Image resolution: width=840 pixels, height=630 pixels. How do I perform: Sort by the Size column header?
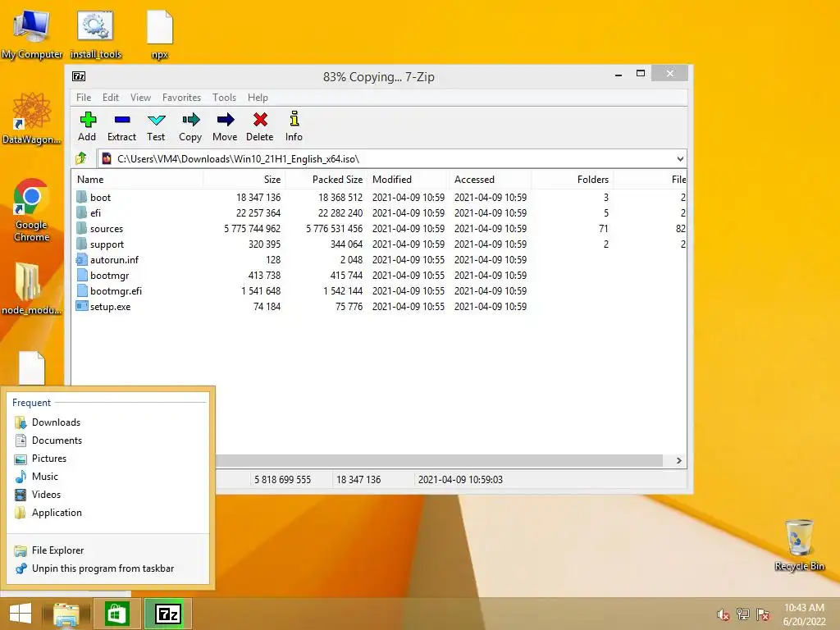(244, 180)
